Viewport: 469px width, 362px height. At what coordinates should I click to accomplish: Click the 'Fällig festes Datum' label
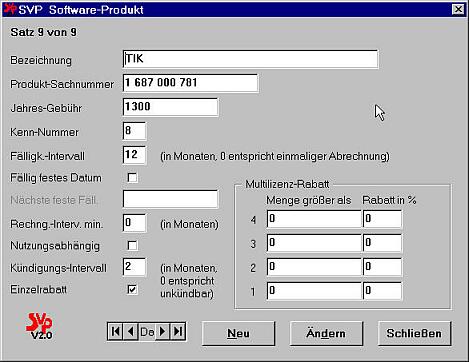coord(56,178)
